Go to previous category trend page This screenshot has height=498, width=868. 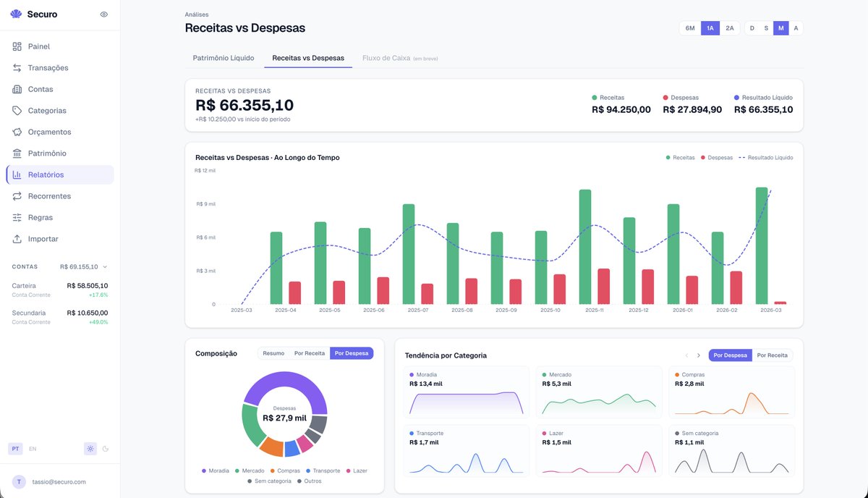pos(686,355)
